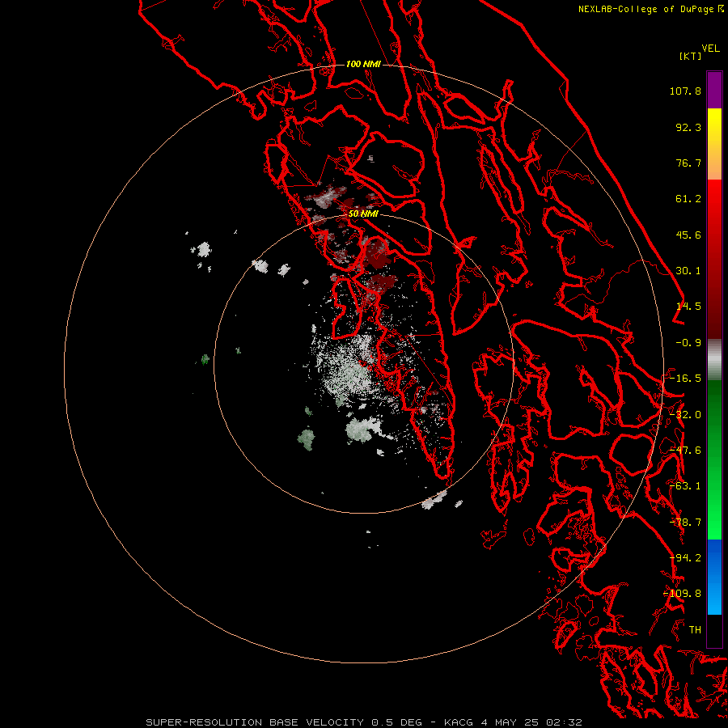The height and width of the screenshot is (728, 728).
Task: Click the [KT] units label
Action: [x=691, y=56]
